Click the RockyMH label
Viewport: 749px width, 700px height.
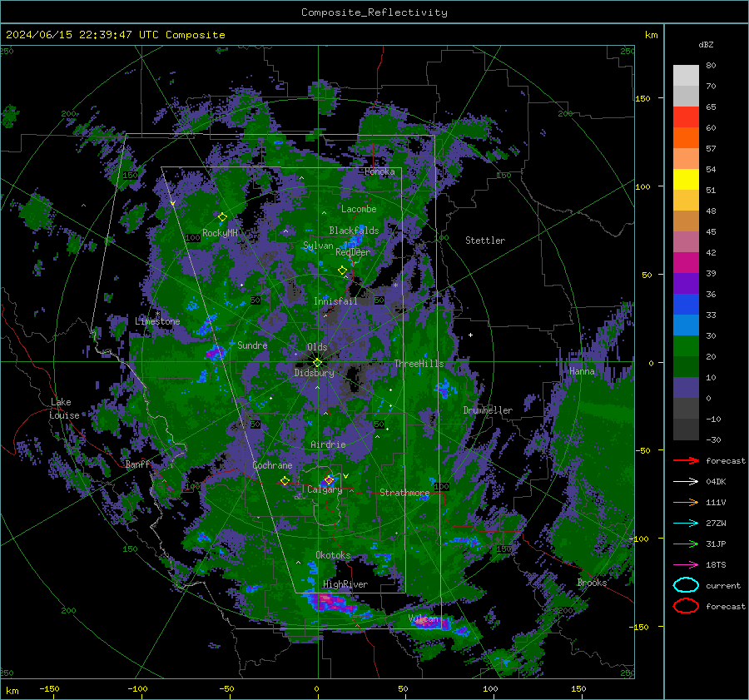click(x=221, y=233)
